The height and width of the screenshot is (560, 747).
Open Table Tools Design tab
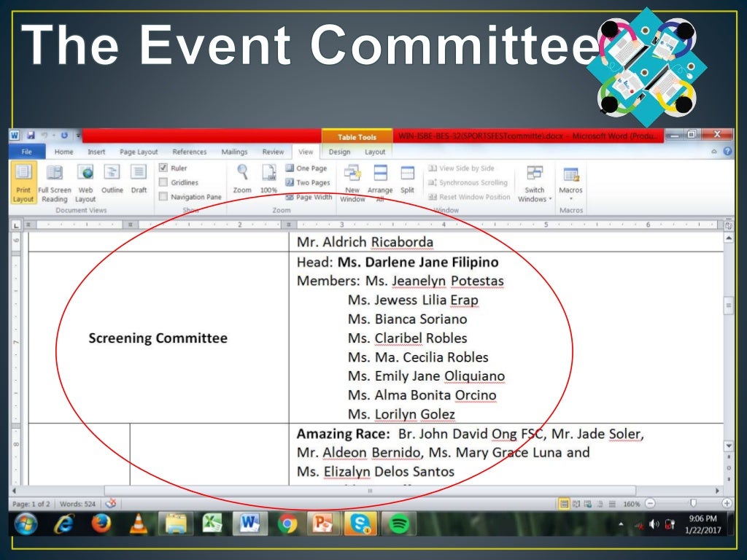pyautogui.click(x=339, y=152)
